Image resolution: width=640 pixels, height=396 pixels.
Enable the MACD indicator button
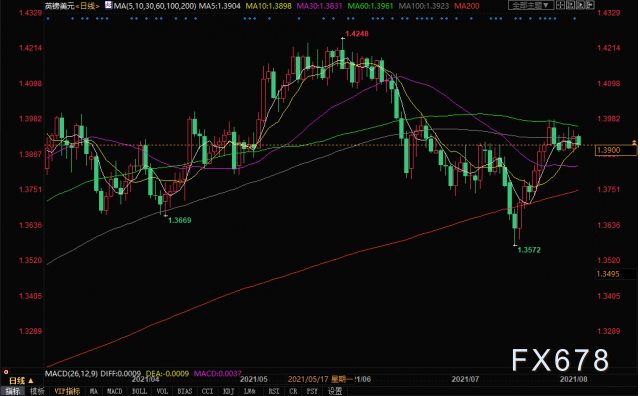[115, 391]
